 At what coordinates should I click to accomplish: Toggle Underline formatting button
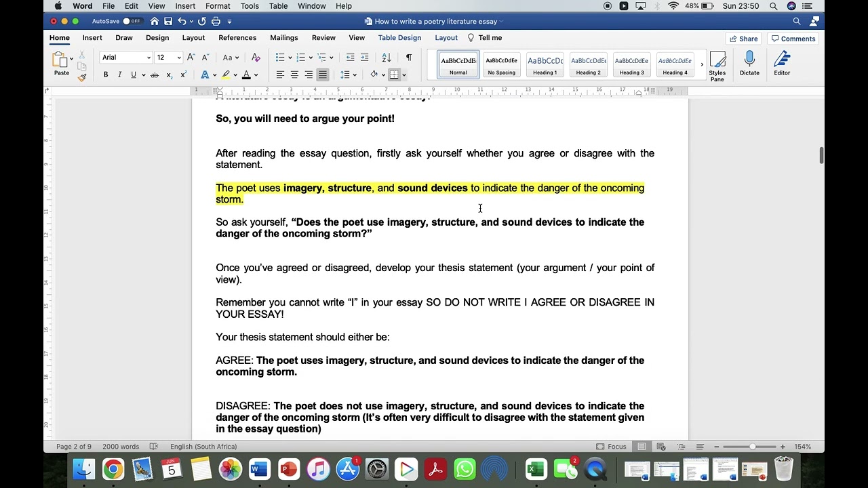[x=134, y=75]
